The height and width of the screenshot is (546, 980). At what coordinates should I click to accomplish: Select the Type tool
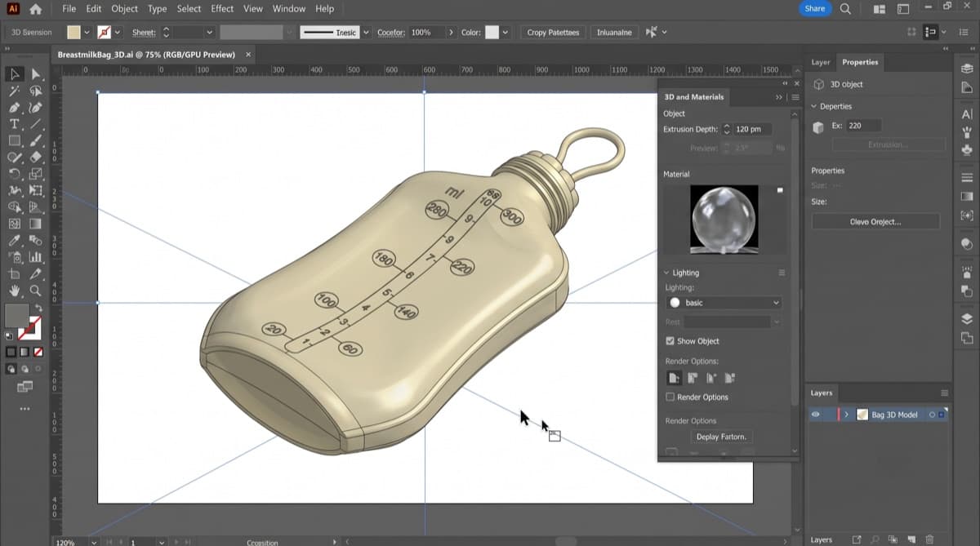(14, 124)
